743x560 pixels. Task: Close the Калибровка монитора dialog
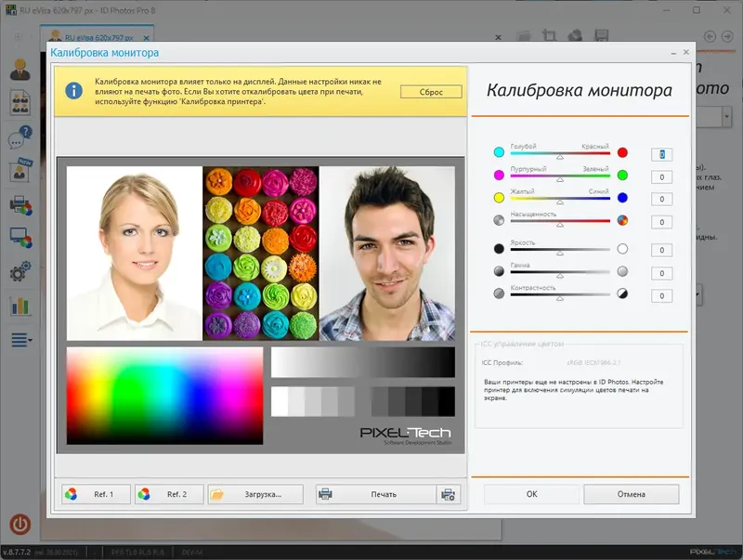click(685, 52)
